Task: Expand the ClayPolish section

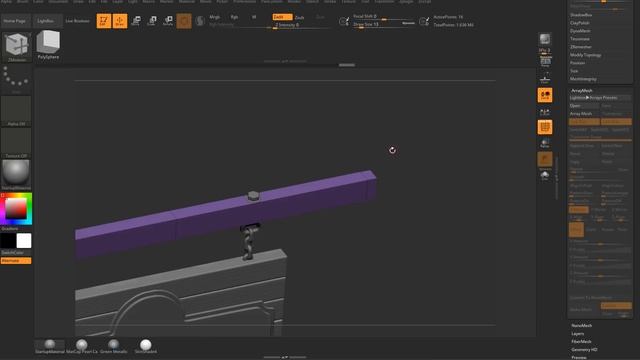Action: point(580,23)
